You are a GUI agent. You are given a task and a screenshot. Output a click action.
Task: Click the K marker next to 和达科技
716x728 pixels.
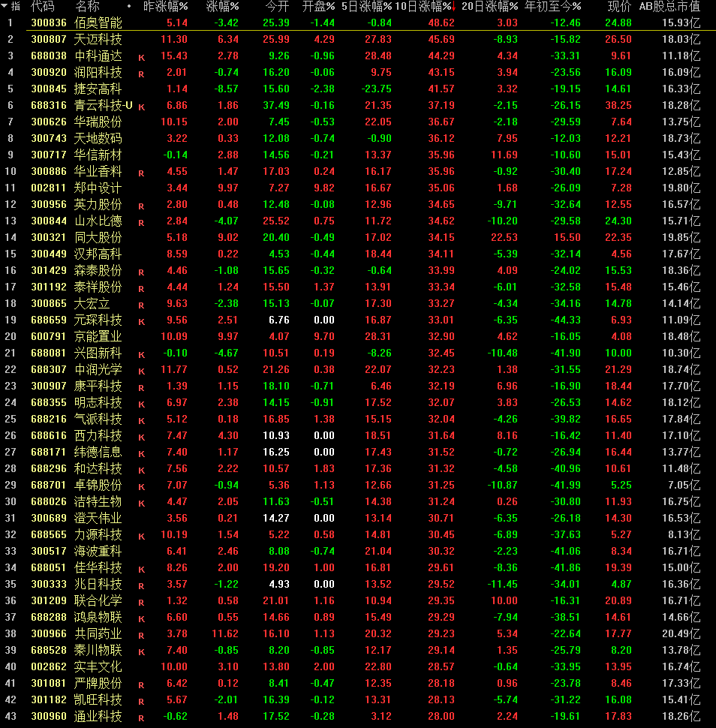pyautogui.click(x=142, y=471)
